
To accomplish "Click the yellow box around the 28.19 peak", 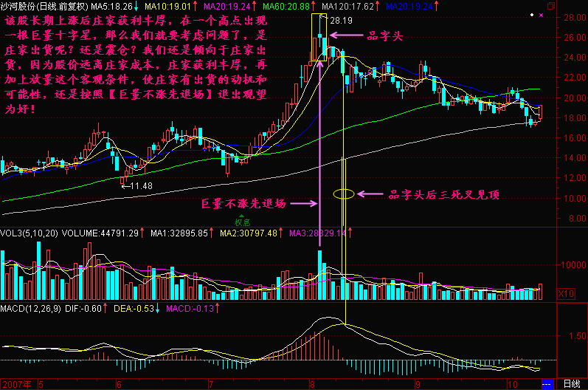I will click(319, 37).
